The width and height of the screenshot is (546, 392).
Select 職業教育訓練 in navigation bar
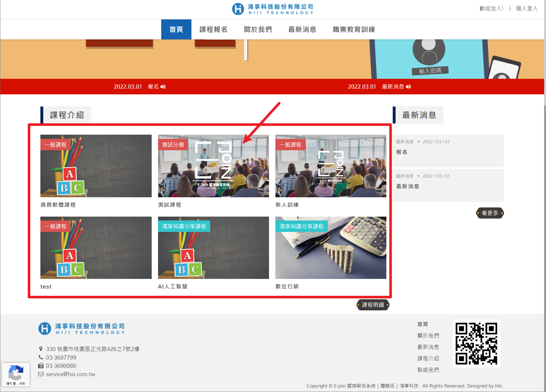[354, 30]
